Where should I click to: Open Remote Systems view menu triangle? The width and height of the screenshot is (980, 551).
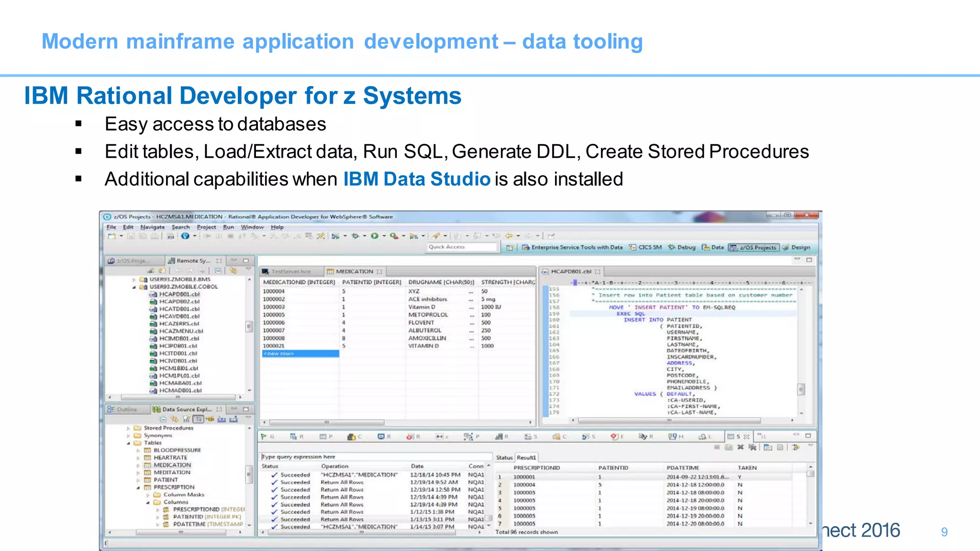pos(248,270)
